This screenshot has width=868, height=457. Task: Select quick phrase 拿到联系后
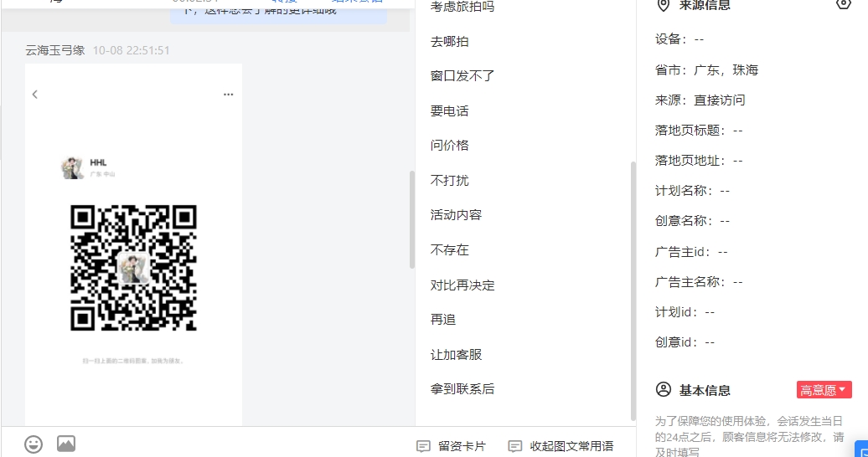tap(462, 389)
